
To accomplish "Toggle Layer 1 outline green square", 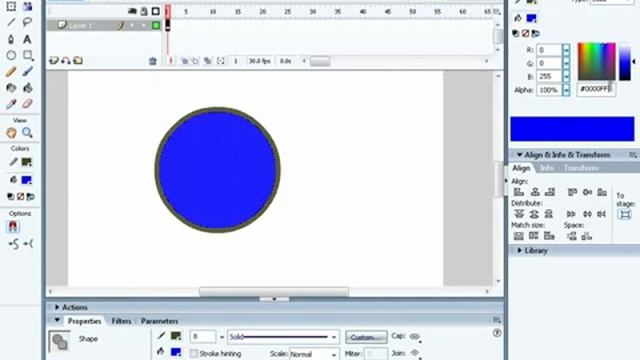I will [x=156, y=25].
